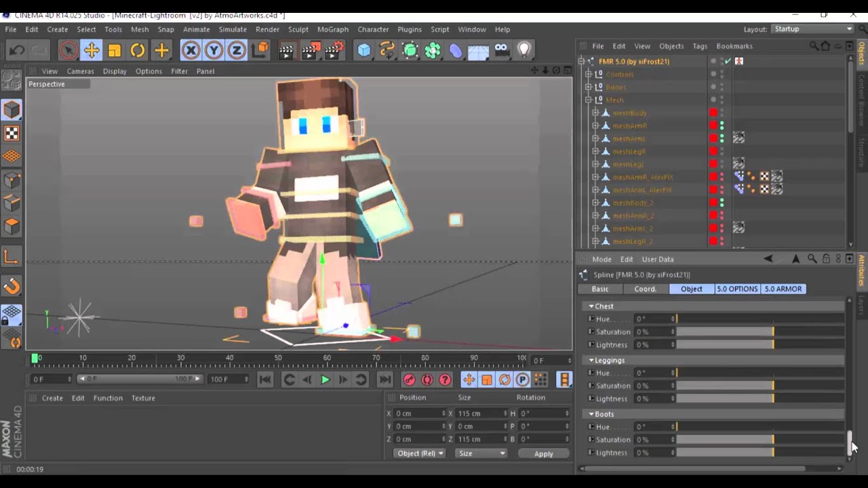This screenshot has height=488, width=868.
Task: Open the Simulate menu
Action: pos(233,29)
